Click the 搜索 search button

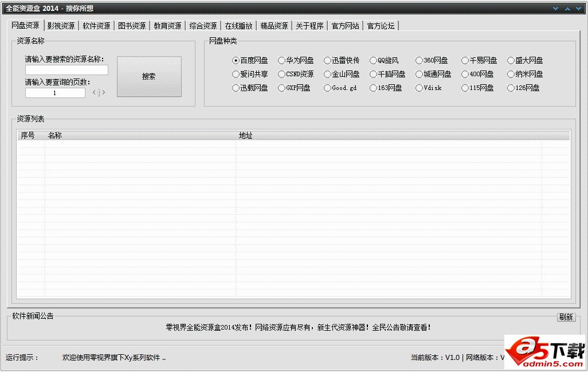coord(149,75)
